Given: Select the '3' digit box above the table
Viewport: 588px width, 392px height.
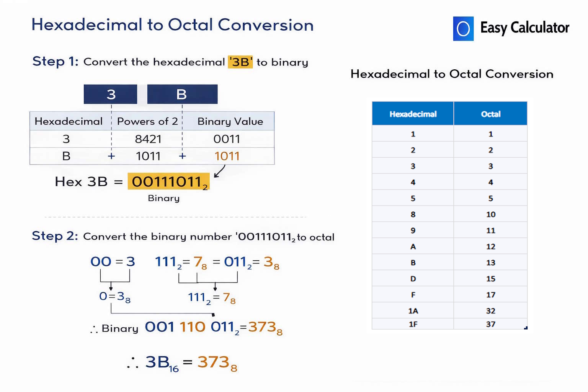Looking at the screenshot, I should coord(110,94).
